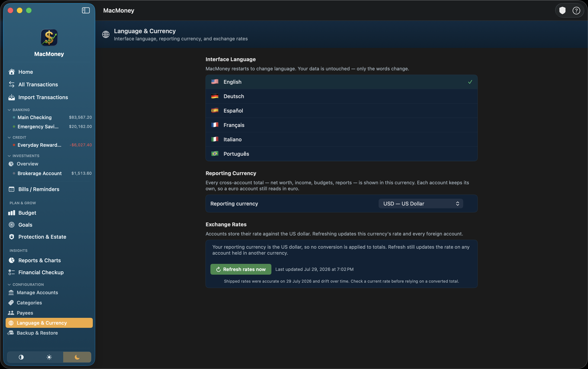This screenshot has height=369, width=588.
Task: Click the Manage Accounts bank icon
Action: click(x=11, y=293)
